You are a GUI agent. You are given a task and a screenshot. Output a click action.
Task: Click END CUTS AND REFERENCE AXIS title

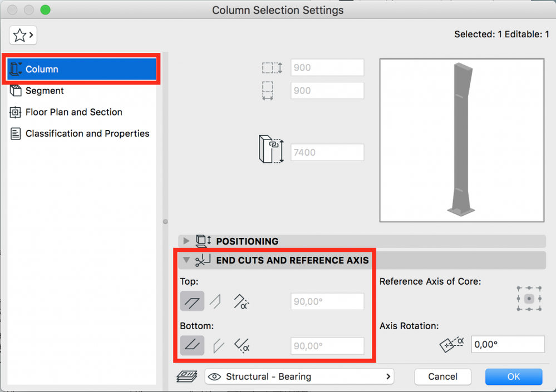[x=293, y=260]
